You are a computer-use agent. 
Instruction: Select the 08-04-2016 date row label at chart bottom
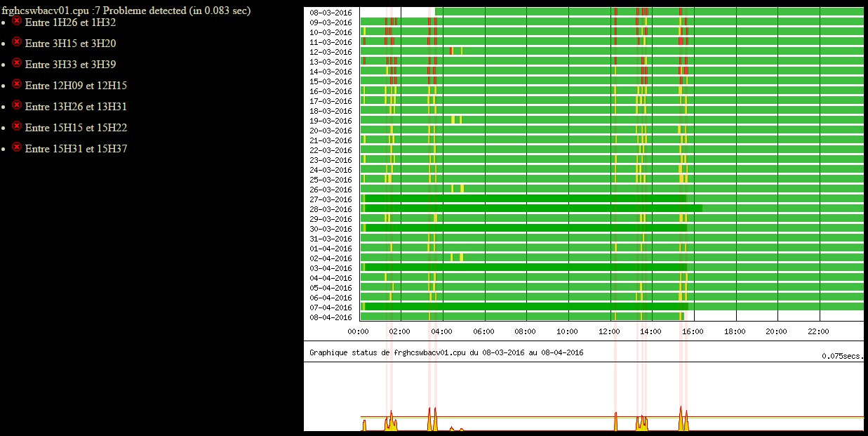pos(331,317)
